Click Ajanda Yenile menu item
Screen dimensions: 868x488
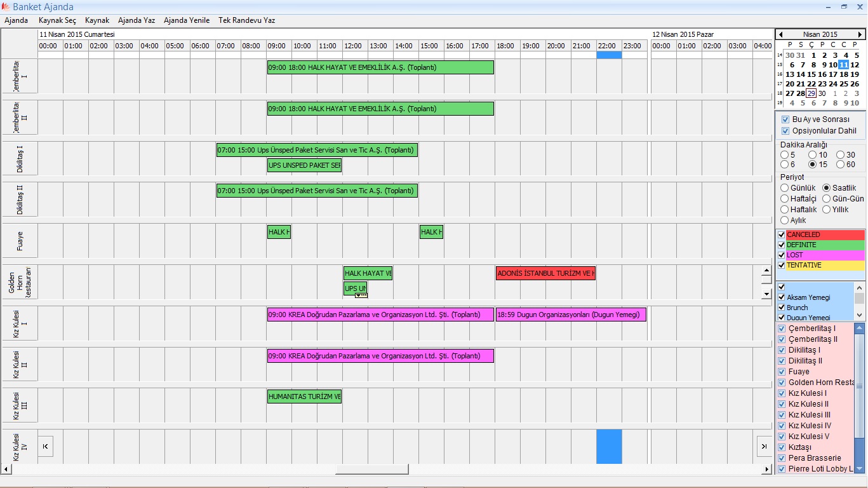coord(187,20)
